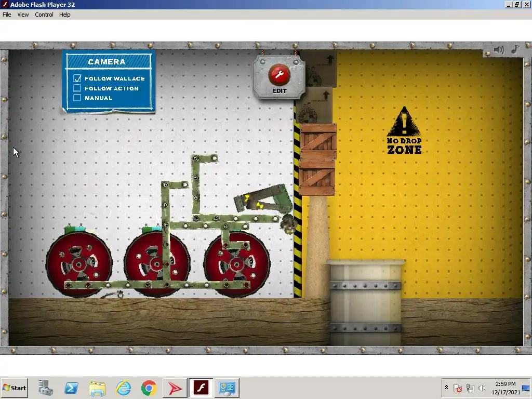Click the Show Desktop tray button

[x=527, y=388]
